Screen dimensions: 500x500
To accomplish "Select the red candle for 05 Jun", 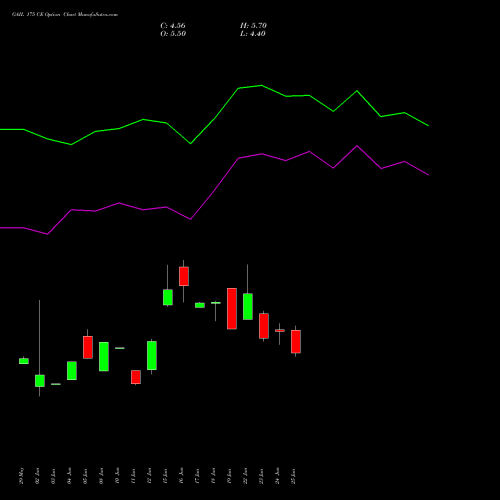I will click(x=88, y=347).
